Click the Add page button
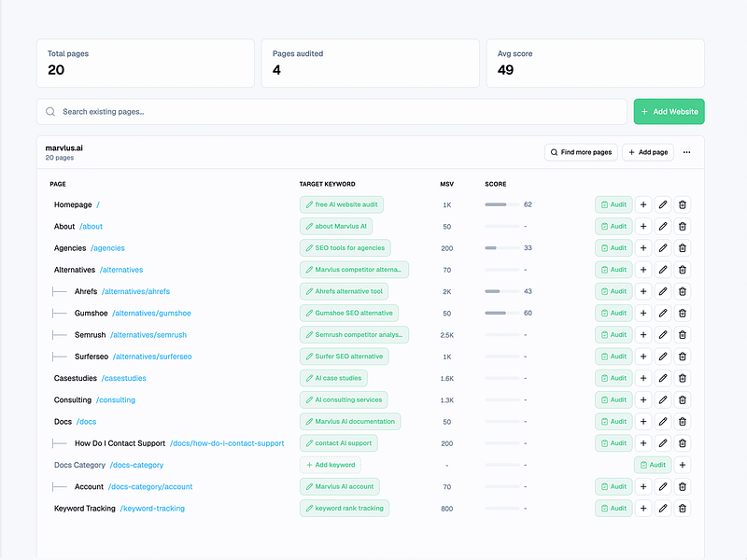The height and width of the screenshot is (560, 747). point(648,152)
